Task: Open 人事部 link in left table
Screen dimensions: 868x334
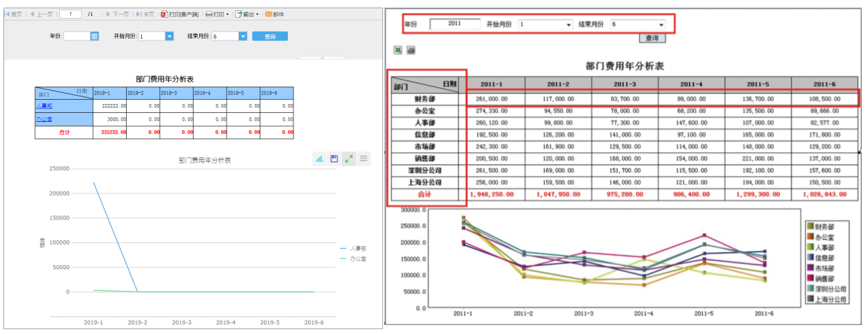Action: 44,106
